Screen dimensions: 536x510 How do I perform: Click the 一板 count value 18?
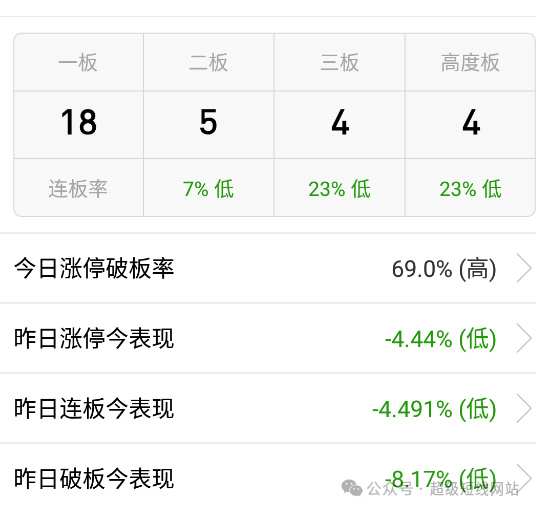[79, 122]
